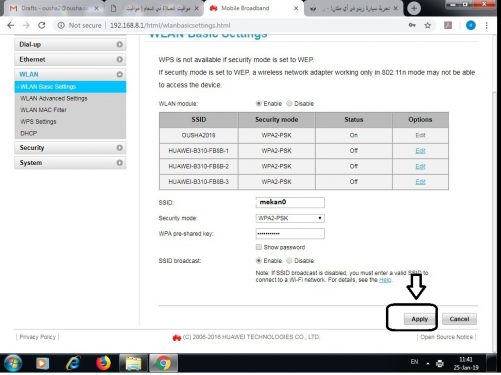Bookmark this page with the star icon

coord(428,25)
